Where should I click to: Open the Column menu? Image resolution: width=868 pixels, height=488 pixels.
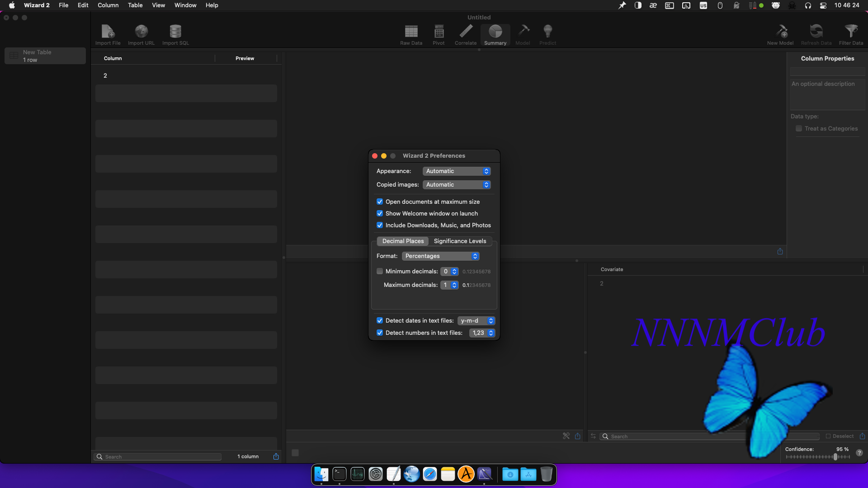click(108, 5)
